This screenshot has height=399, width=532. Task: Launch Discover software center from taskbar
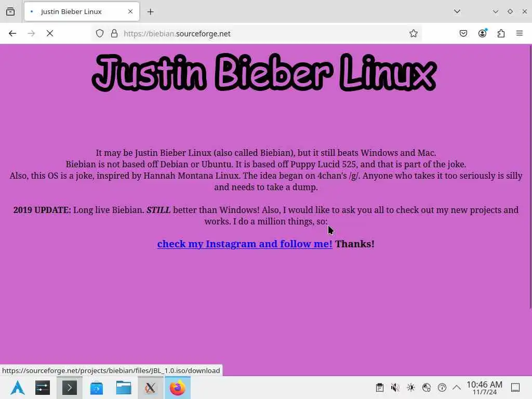pyautogui.click(x=97, y=388)
